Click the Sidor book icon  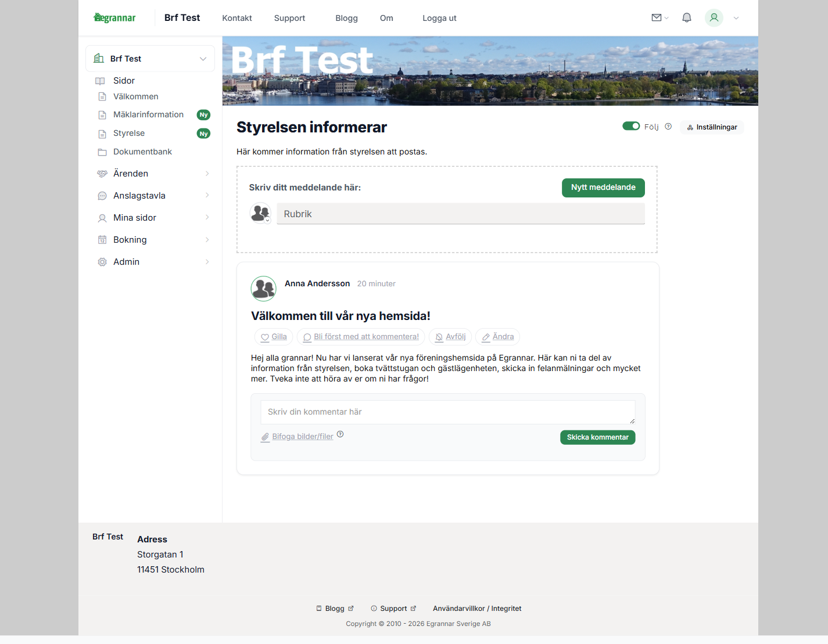click(x=100, y=81)
